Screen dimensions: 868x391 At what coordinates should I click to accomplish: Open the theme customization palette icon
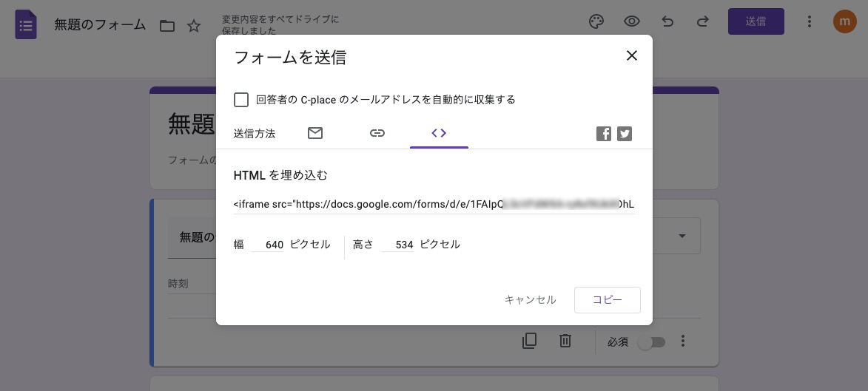click(x=596, y=21)
